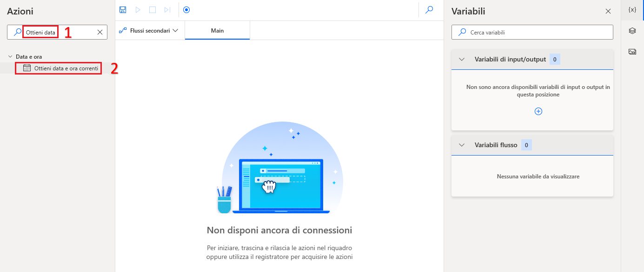Open the images pane with the picture icon
This screenshot has width=644, height=272.
point(632,52)
